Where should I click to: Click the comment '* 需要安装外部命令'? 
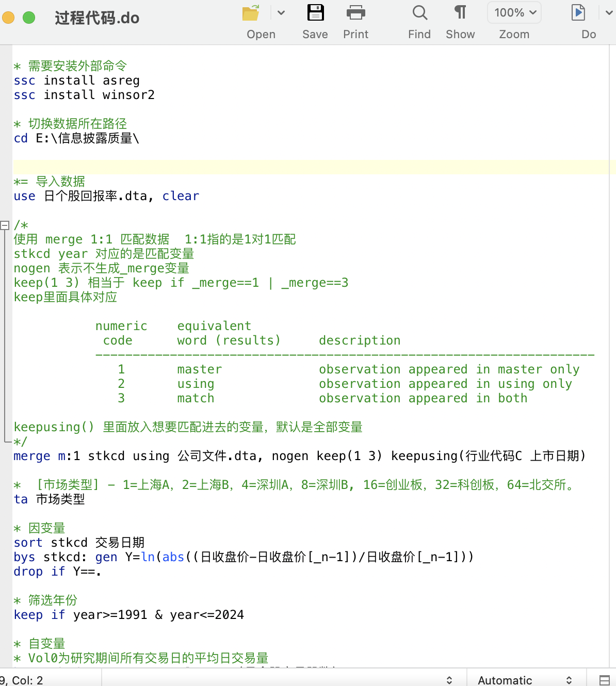coord(70,66)
